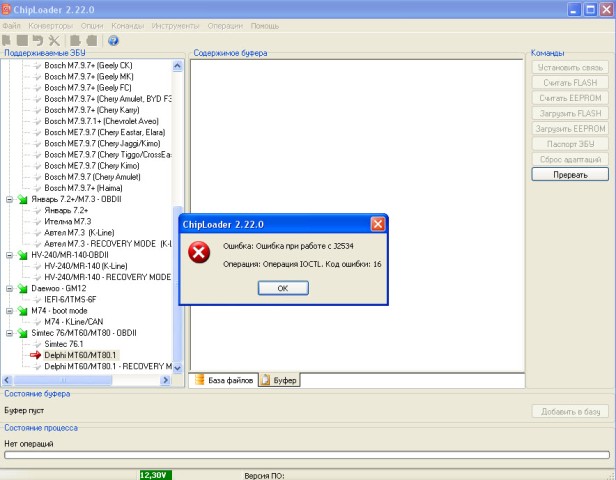616x480 pixels.
Task: Close the ChipLoader error dialog with X
Action: click(377, 223)
